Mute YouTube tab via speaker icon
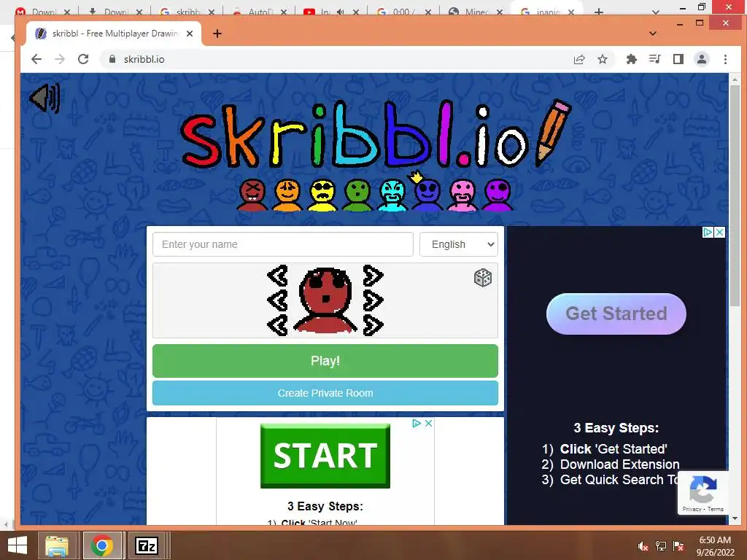The height and width of the screenshot is (560, 747). pyautogui.click(x=340, y=12)
